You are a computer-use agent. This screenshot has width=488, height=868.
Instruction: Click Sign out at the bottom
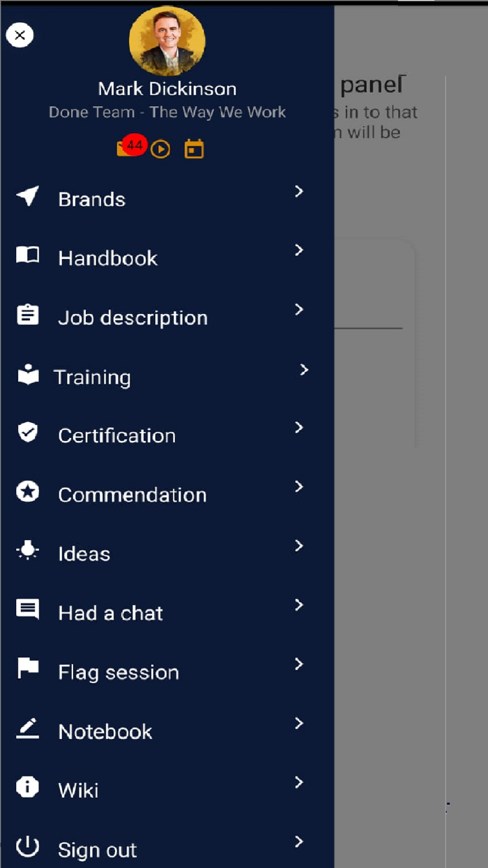(x=97, y=850)
